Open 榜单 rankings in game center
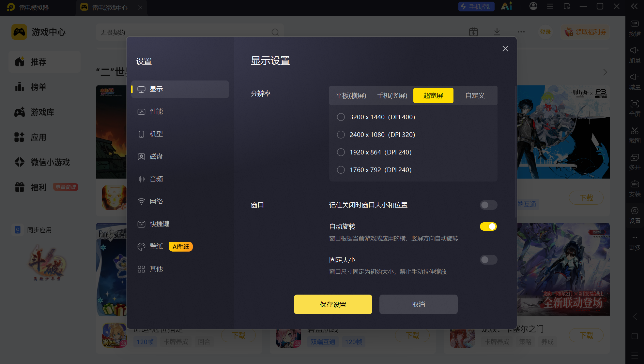644x364 pixels. click(45, 87)
